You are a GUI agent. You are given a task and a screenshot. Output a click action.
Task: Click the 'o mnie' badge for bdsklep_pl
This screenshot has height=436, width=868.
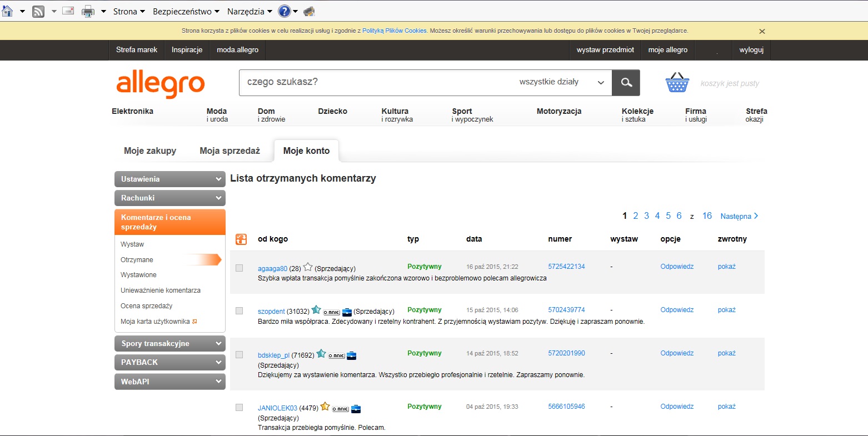[337, 355]
